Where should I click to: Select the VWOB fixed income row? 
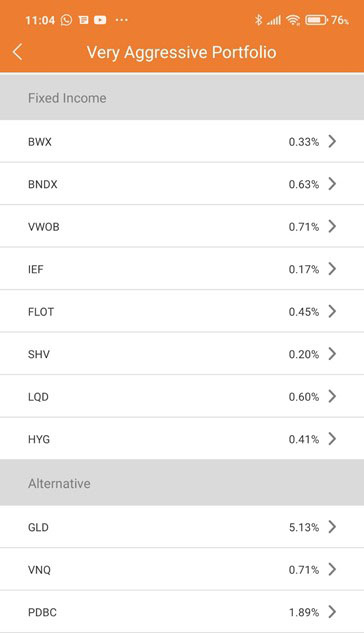(x=182, y=226)
